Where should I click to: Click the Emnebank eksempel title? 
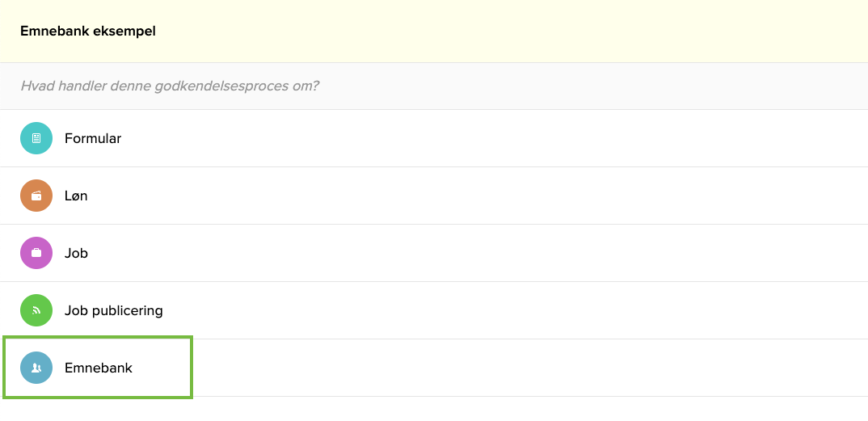click(x=88, y=32)
